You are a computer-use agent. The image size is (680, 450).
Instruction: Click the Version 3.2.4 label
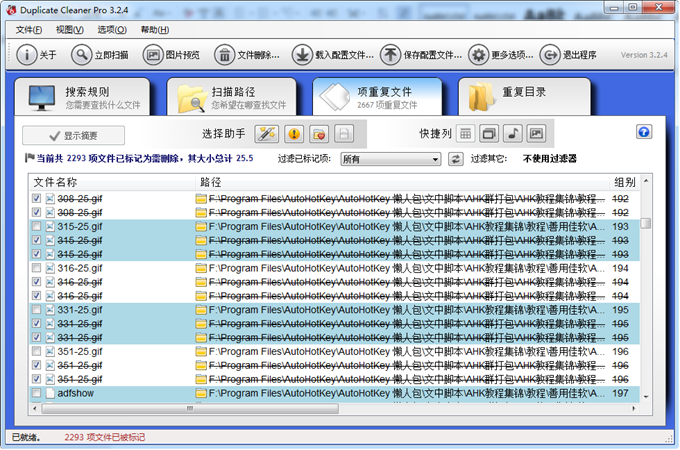point(644,55)
